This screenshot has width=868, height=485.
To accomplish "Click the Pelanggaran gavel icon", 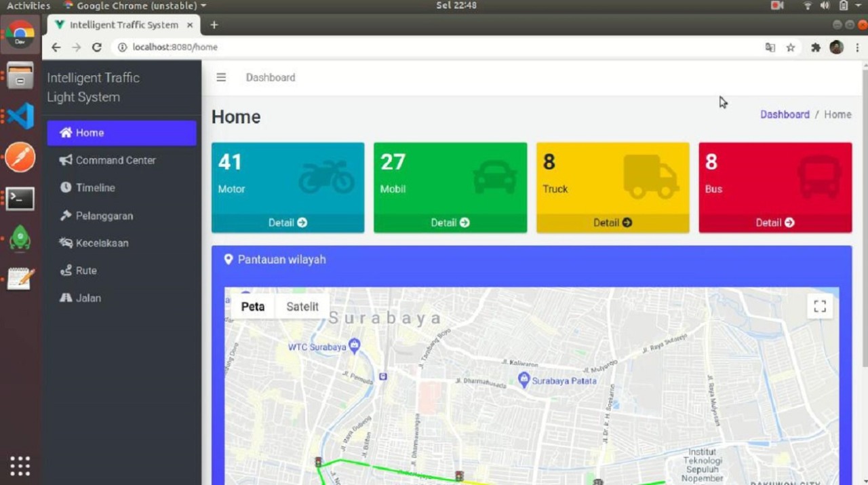I will point(66,216).
